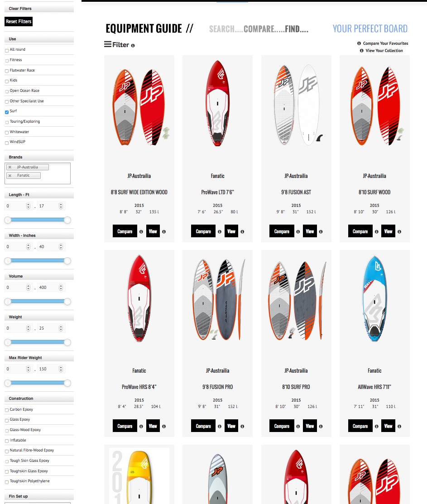Click info icon before View Your Collection

[x=361, y=50]
